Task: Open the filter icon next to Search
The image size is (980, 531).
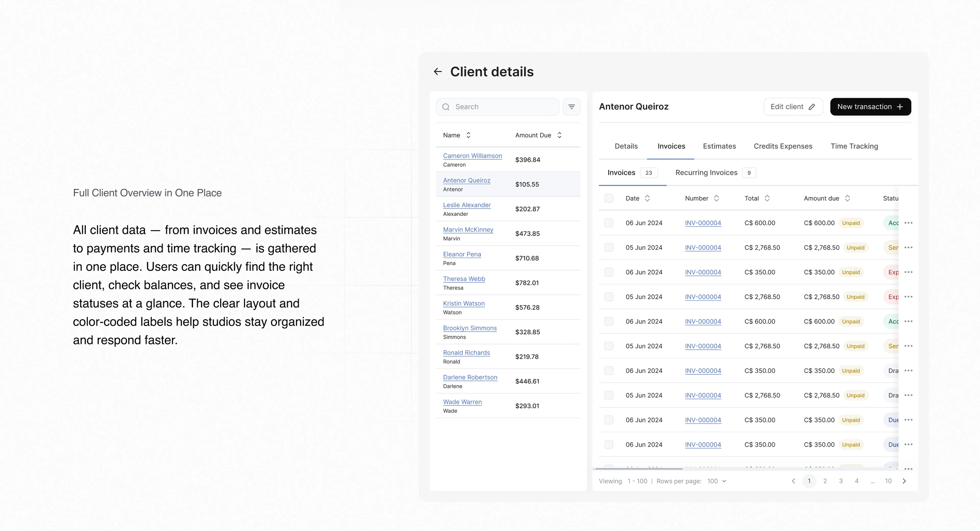Action: [571, 107]
